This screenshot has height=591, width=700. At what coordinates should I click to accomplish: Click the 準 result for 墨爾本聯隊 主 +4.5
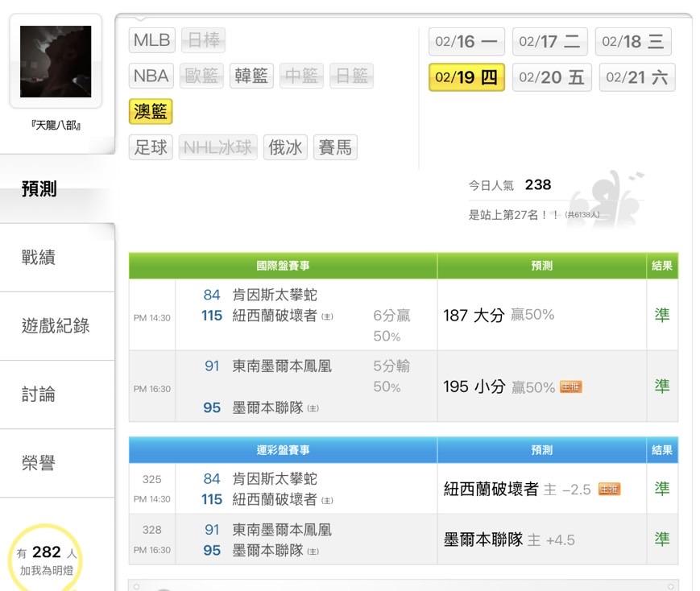click(x=662, y=539)
